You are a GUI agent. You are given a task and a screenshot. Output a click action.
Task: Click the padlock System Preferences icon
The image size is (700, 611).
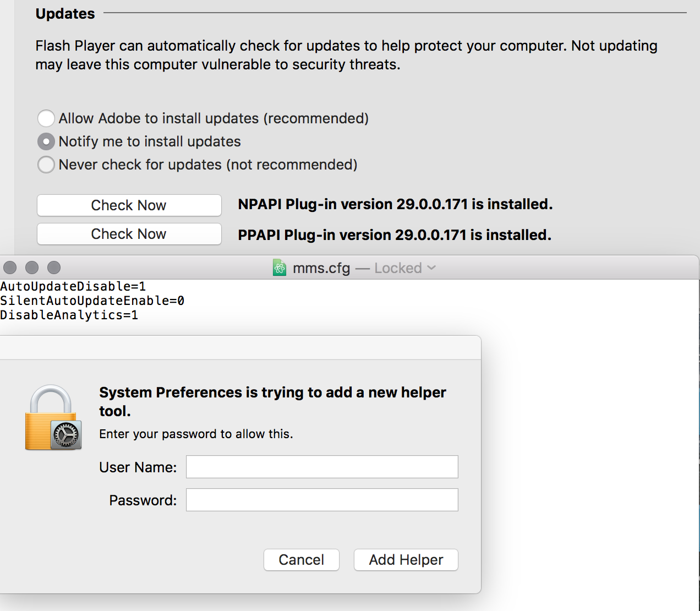pos(53,417)
